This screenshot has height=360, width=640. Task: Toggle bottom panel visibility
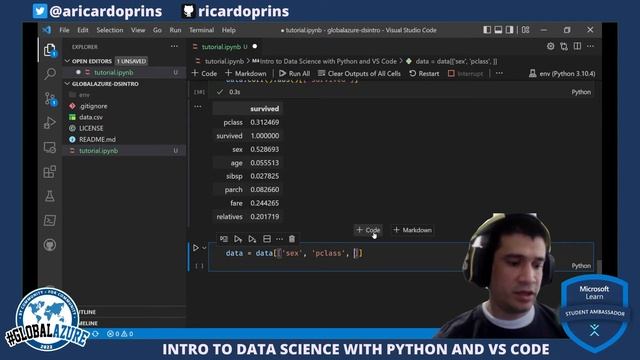(498, 30)
